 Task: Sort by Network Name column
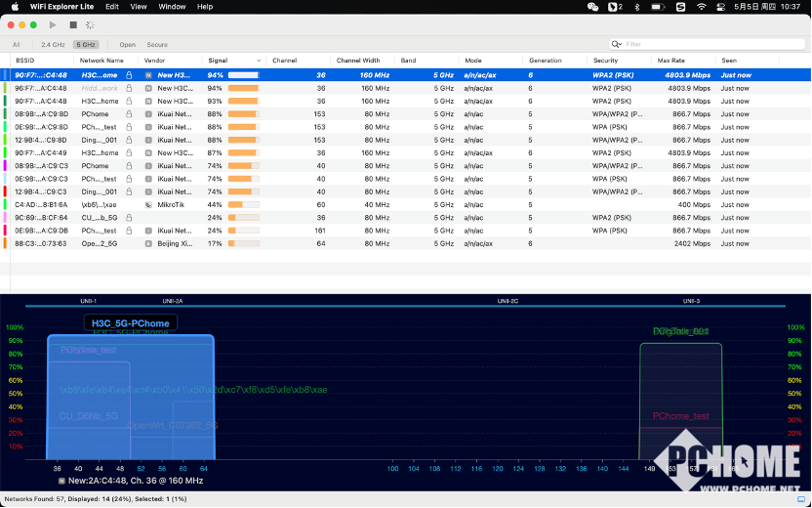101,61
